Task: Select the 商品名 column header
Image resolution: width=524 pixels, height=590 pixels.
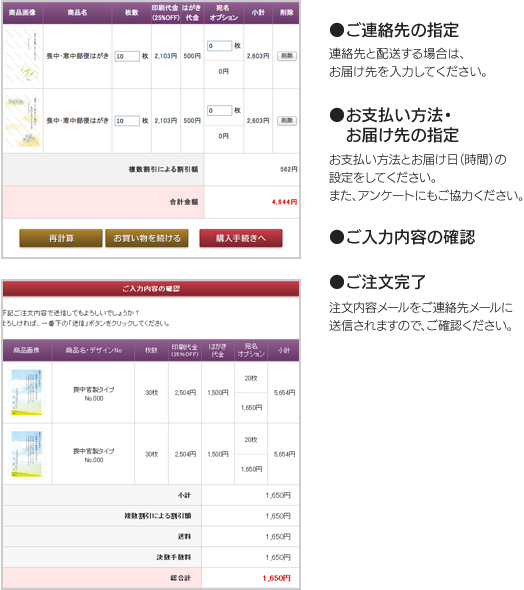Action: 77,12
